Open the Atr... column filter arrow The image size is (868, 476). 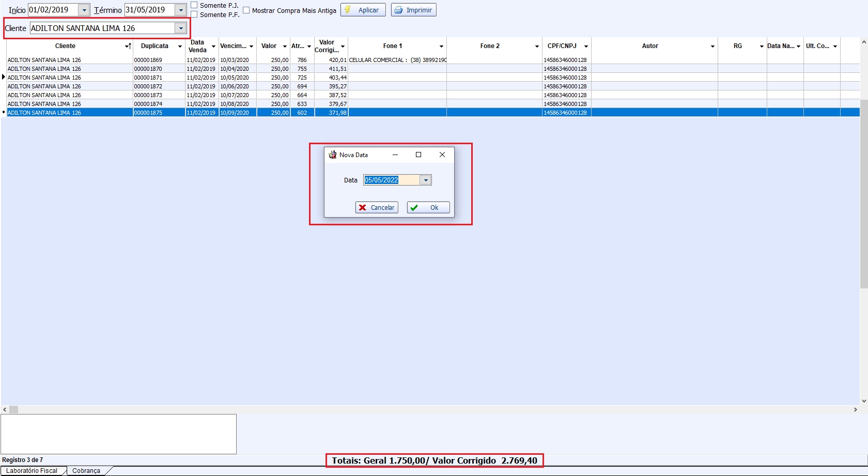pos(309,47)
